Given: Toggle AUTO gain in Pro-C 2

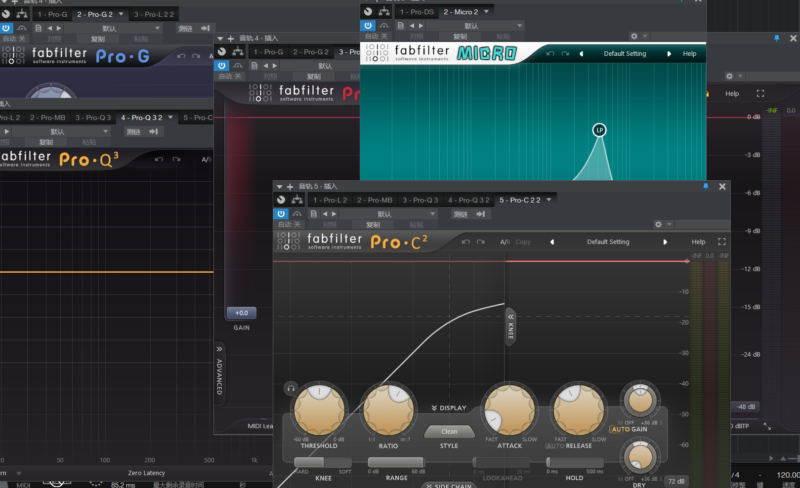Looking at the screenshot, I should (x=620, y=429).
